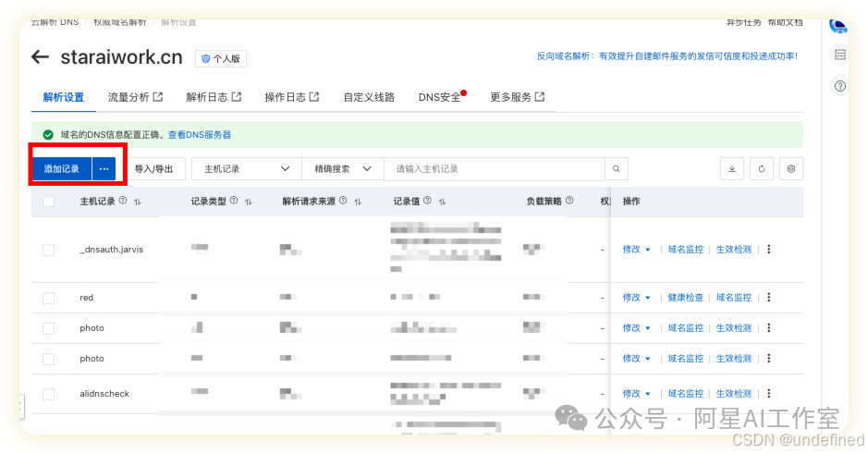The width and height of the screenshot is (868, 454).
Task: Expand 修改 dropdown for _dnsauth.jarvis row
Action: (636, 249)
